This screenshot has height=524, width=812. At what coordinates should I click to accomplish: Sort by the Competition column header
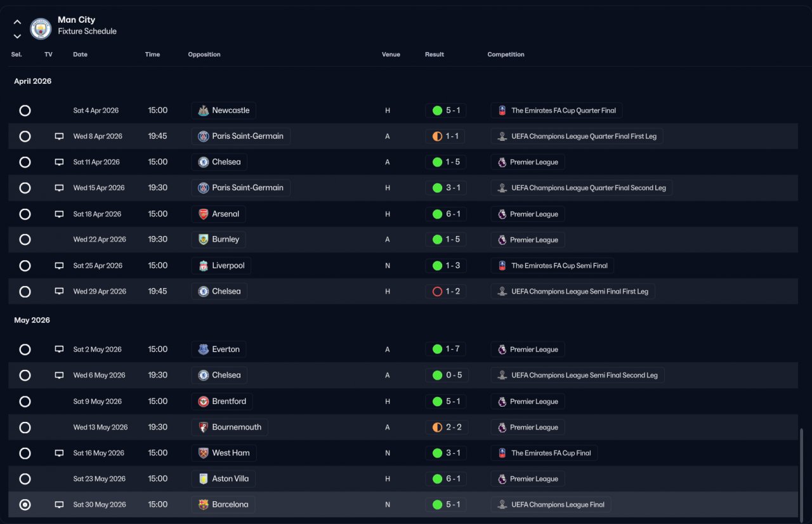pyautogui.click(x=506, y=55)
